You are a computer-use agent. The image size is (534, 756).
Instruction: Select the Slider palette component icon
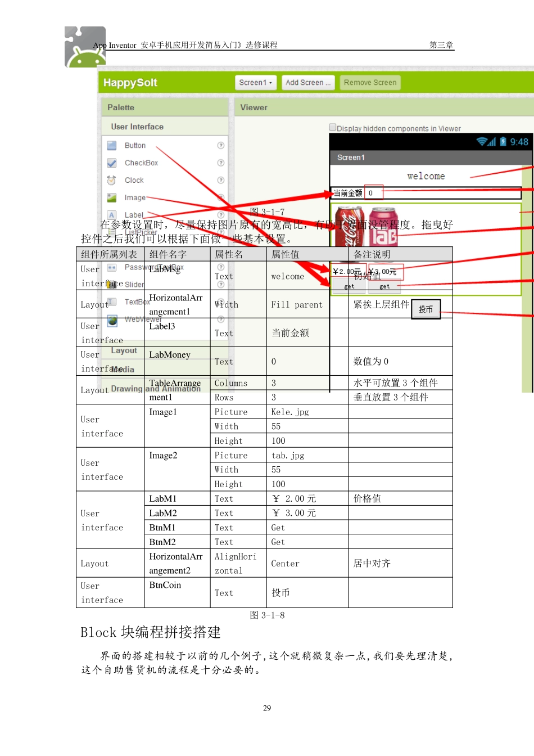(x=112, y=285)
